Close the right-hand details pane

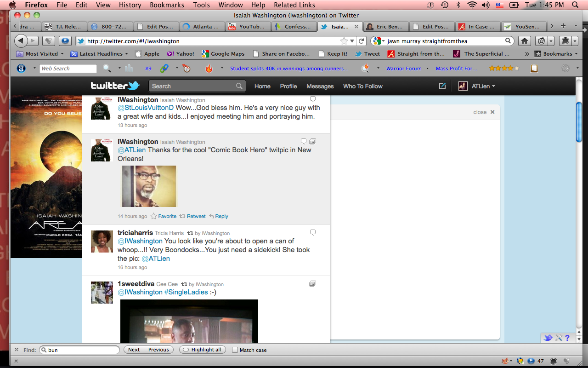tap(492, 112)
